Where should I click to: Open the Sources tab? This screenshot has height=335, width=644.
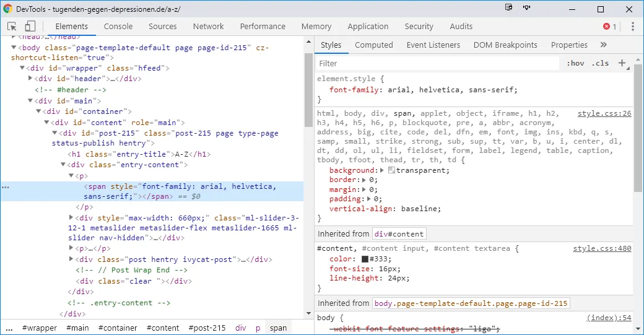coord(163,26)
